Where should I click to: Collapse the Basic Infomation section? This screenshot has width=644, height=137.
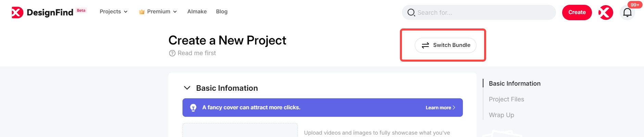(x=187, y=88)
